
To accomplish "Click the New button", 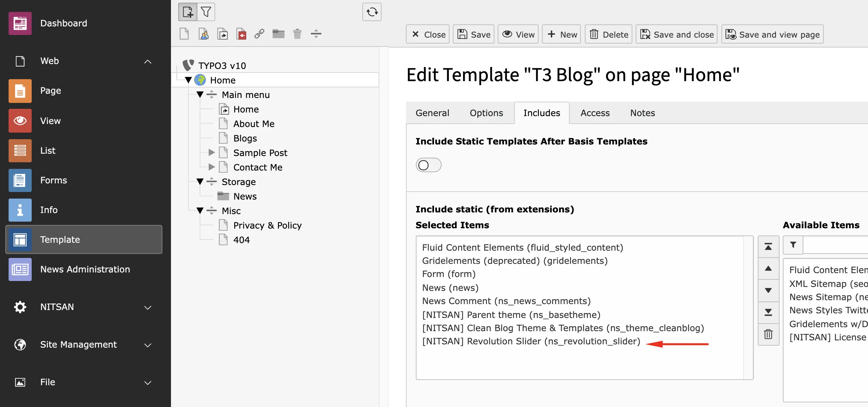I will point(561,34).
